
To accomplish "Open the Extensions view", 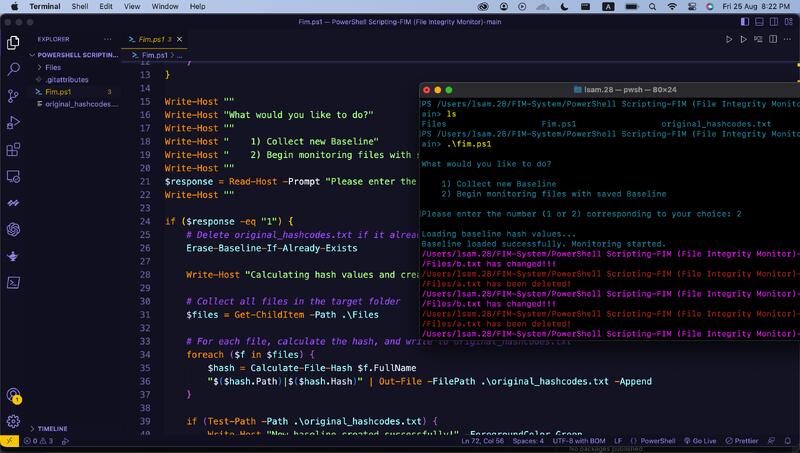I will (x=14, y=149).
